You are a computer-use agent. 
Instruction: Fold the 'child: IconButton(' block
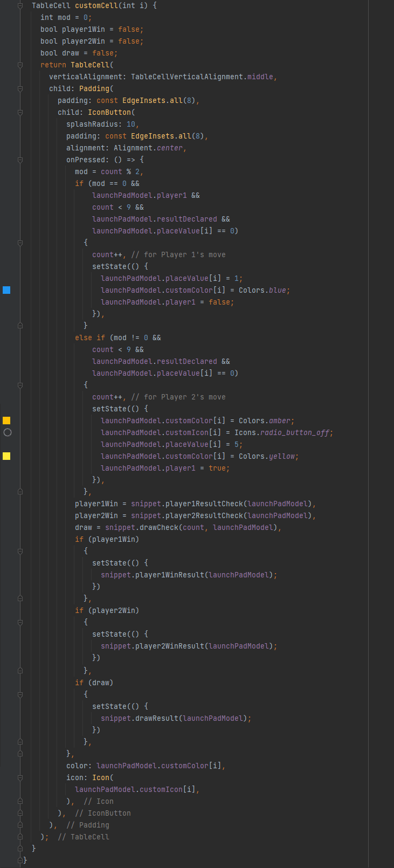coord(20,112)
